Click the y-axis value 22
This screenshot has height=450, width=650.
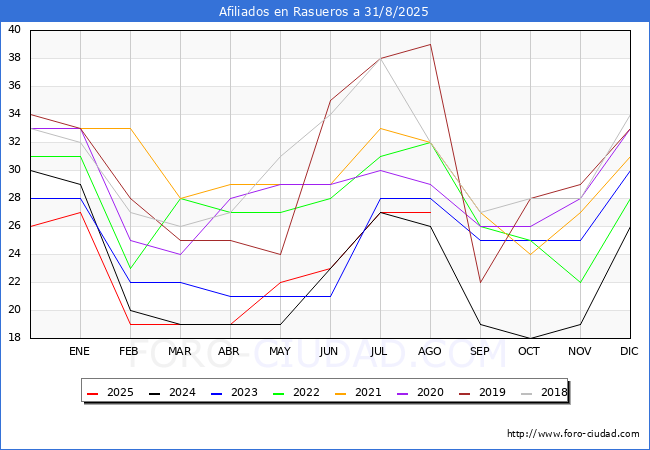[15, 282]
